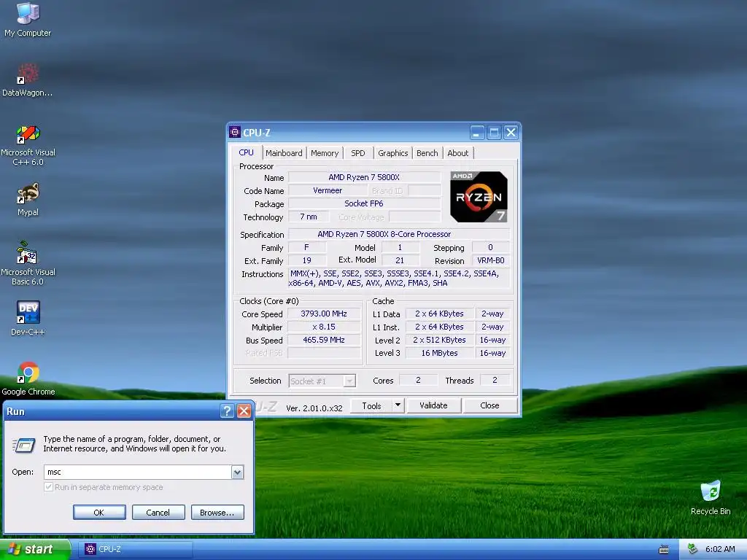Toggle Run in separate memory space checkbox

(48, 486)
